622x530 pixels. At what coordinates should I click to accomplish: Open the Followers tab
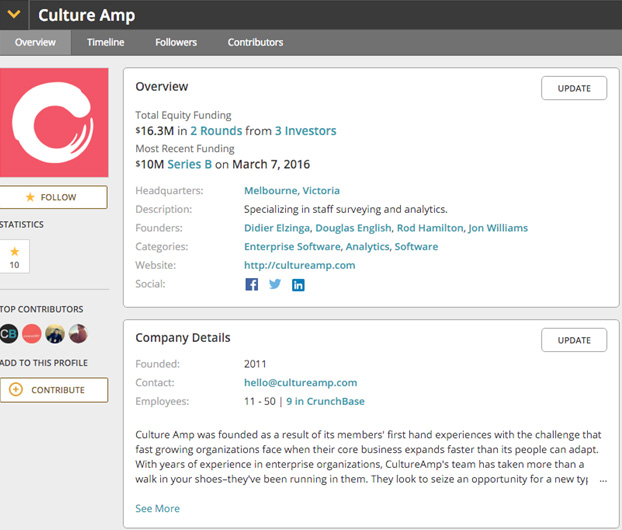(x=176, y=42)
